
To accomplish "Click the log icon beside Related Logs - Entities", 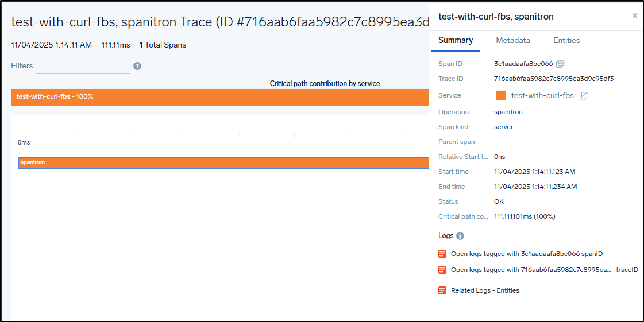I will [442, 290].
